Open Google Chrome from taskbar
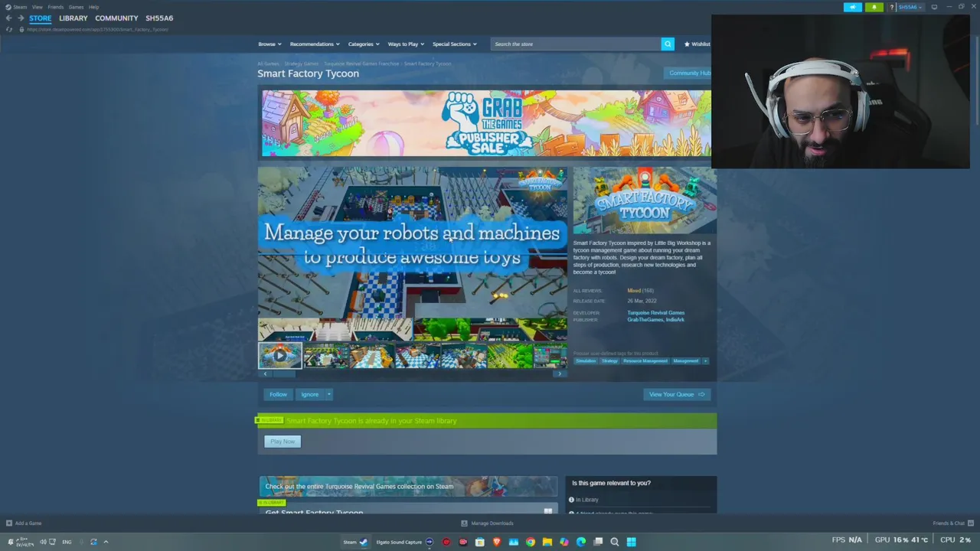 (531, 542)
